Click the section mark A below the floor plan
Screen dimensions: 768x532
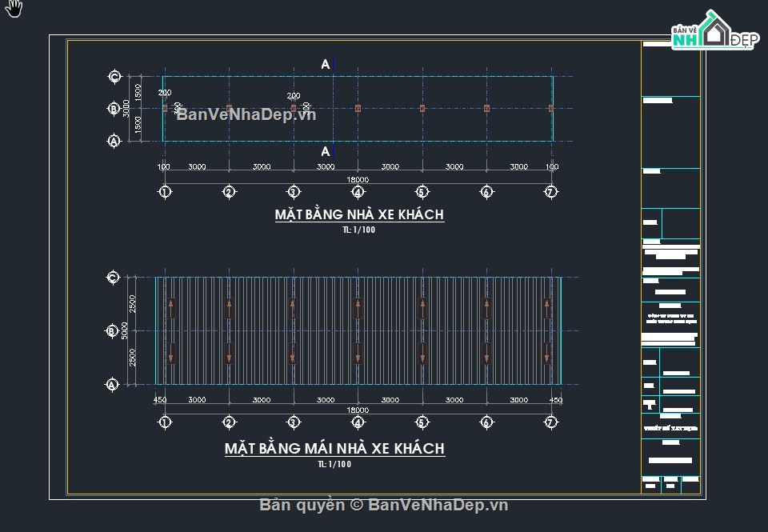[x=324, y=150]
